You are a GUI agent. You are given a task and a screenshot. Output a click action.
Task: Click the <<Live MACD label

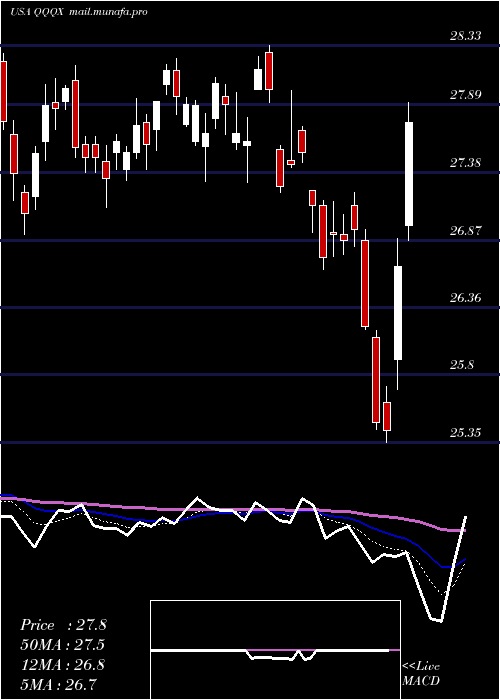[x=421, y=673]
